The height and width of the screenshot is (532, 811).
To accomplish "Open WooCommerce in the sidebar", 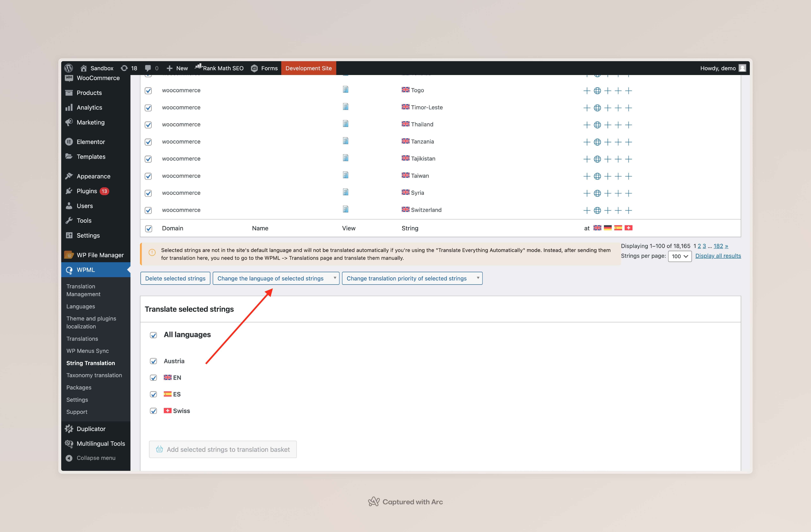I will coord(96,78).
